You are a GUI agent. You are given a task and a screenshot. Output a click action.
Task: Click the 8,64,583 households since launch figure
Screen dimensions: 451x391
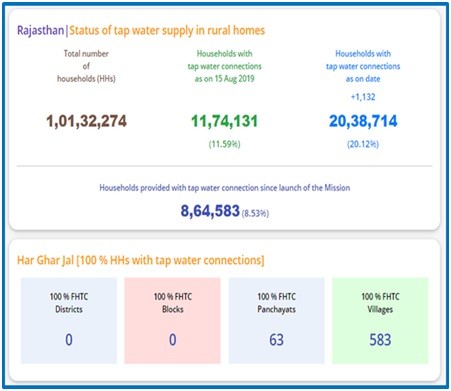210,211
